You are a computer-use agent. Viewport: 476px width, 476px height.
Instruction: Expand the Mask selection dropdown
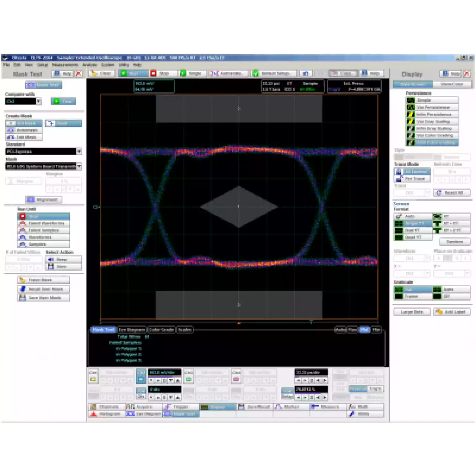pyautogui.click(x=79, y=166)
